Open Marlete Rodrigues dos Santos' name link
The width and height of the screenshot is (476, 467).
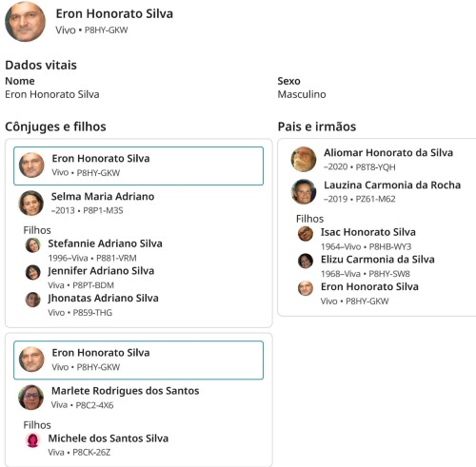point(126,391)
